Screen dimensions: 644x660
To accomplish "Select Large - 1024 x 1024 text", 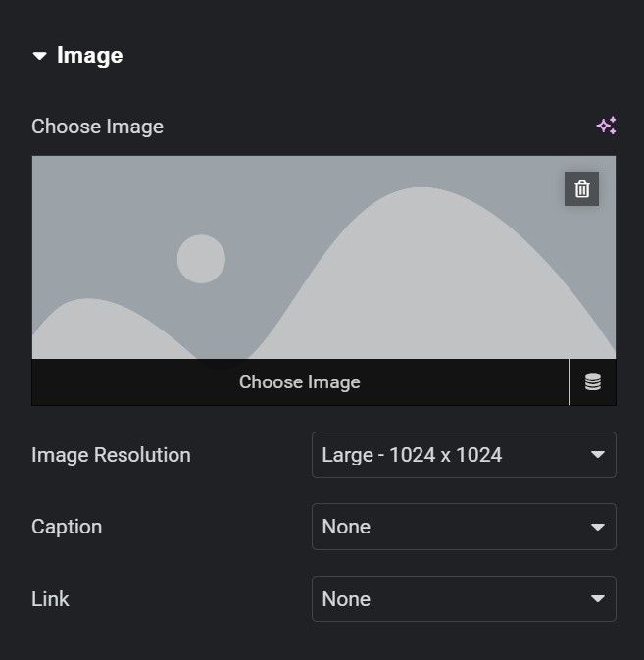I will [412, 455].
